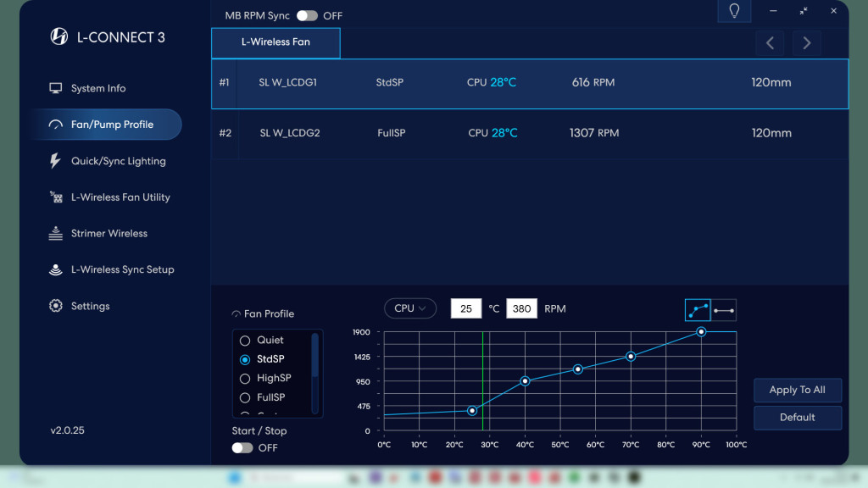Enable the Start / Stop toggle
Image resolution: width=868 pixels, height=488 pixels.
point(242,447)
